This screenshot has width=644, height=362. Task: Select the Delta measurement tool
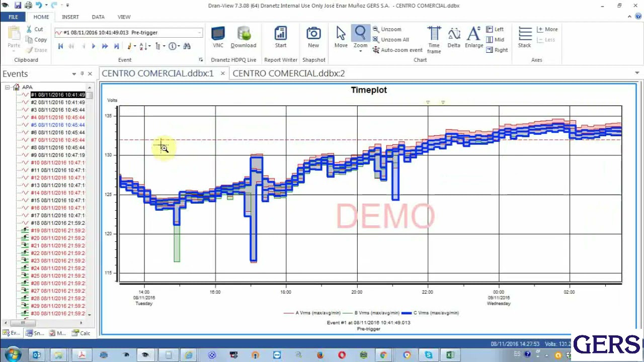(454, 37)
